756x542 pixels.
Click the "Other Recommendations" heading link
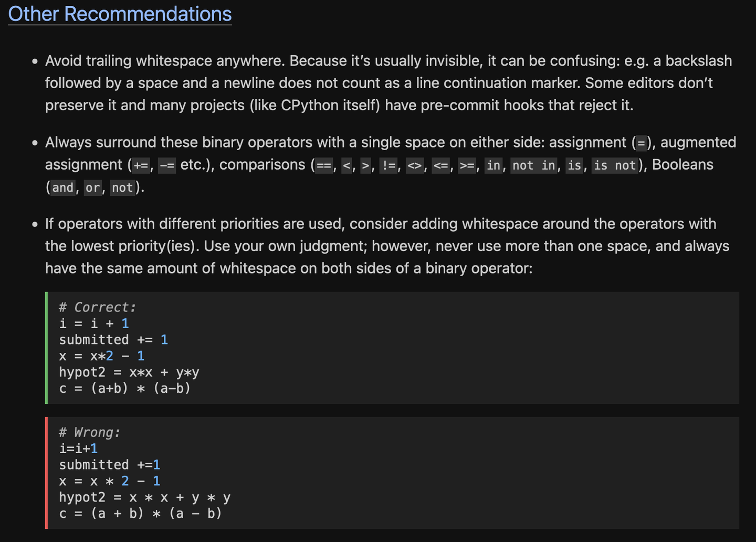[120, 14]
